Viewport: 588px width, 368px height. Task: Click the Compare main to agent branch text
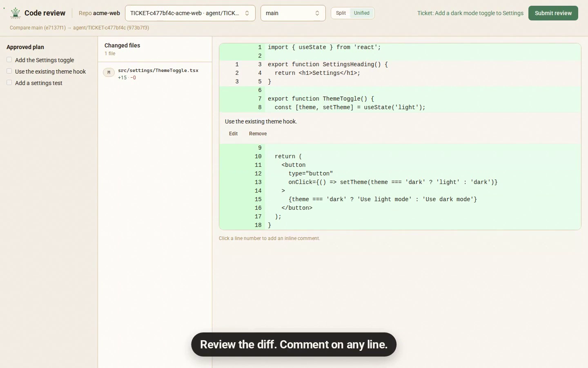tap(79, 28)
